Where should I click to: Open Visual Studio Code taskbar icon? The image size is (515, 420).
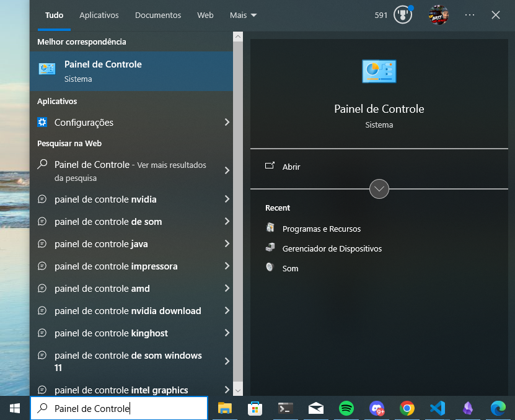pos(438,408)
